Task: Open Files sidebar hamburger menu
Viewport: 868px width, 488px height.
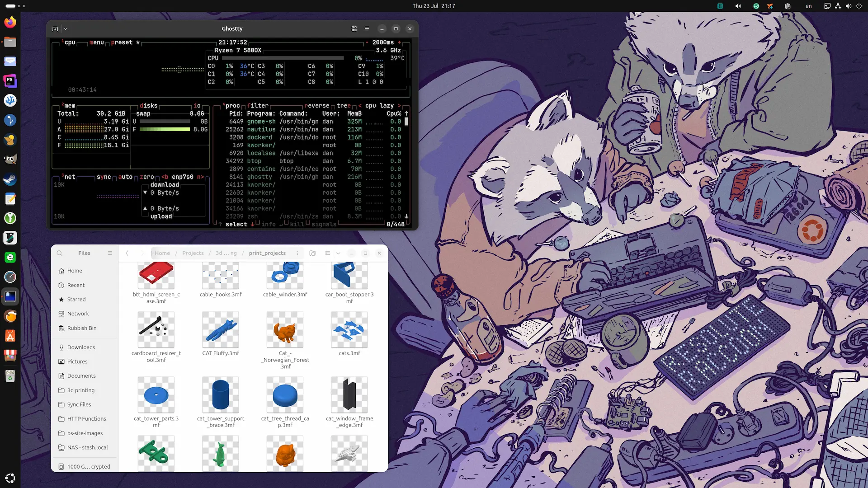Action: pos(110,253)
